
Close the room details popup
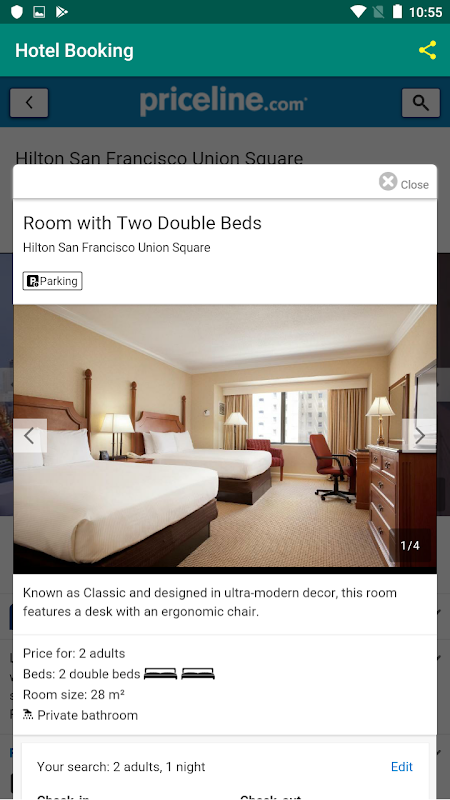click(x=404, y=182)
